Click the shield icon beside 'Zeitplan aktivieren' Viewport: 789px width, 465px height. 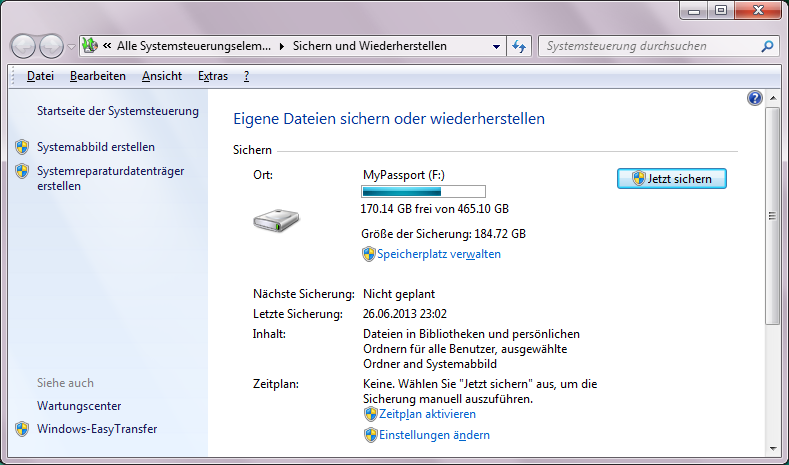370,414
